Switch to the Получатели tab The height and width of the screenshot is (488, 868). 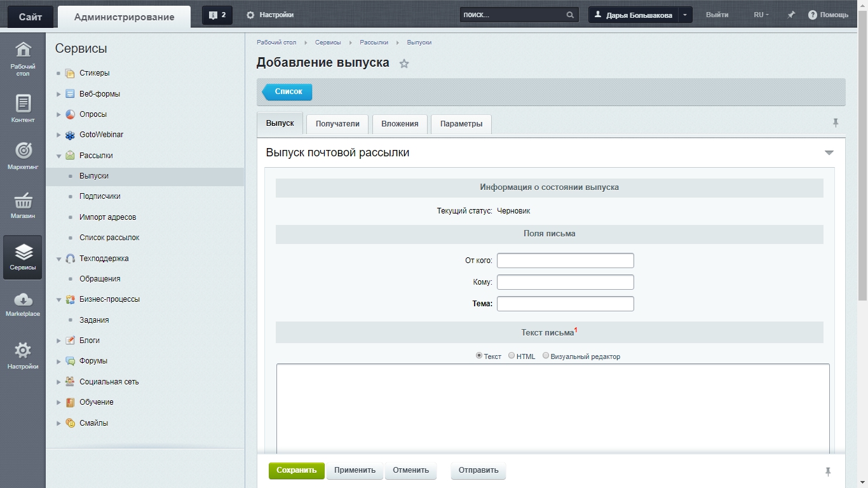tap(337, 124)
